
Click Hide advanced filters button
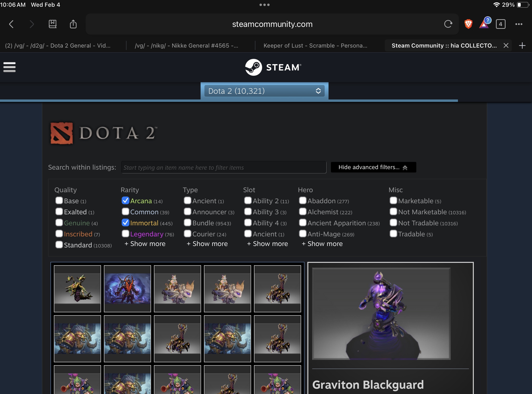tap(373, 167)
